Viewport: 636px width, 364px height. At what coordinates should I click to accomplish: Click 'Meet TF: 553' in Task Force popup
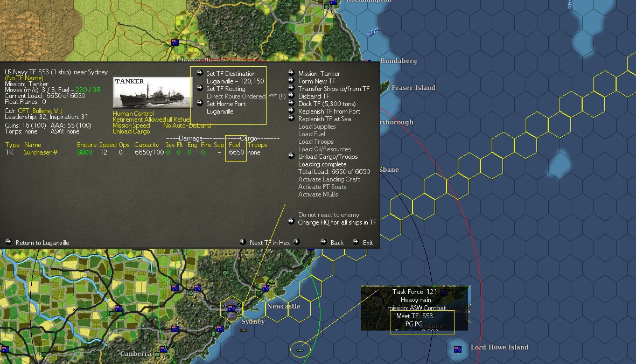coord(415,316)
